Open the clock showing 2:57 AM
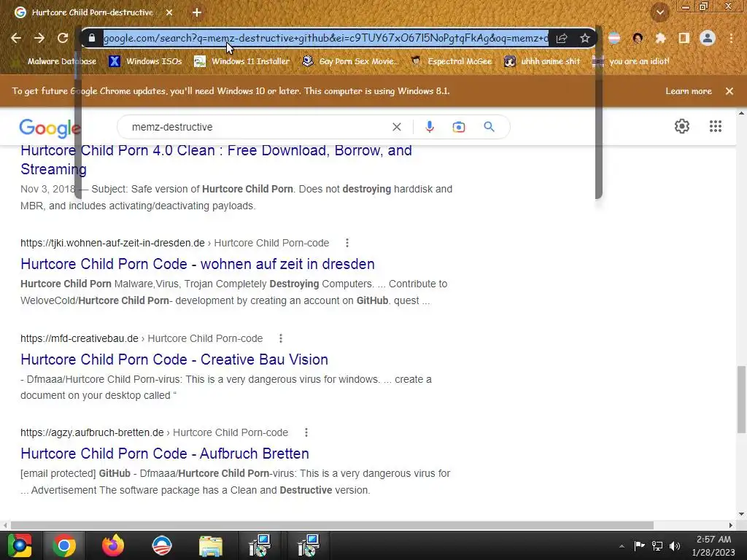Viewport: 747px width, 560px height. click(x=713, y=545)
